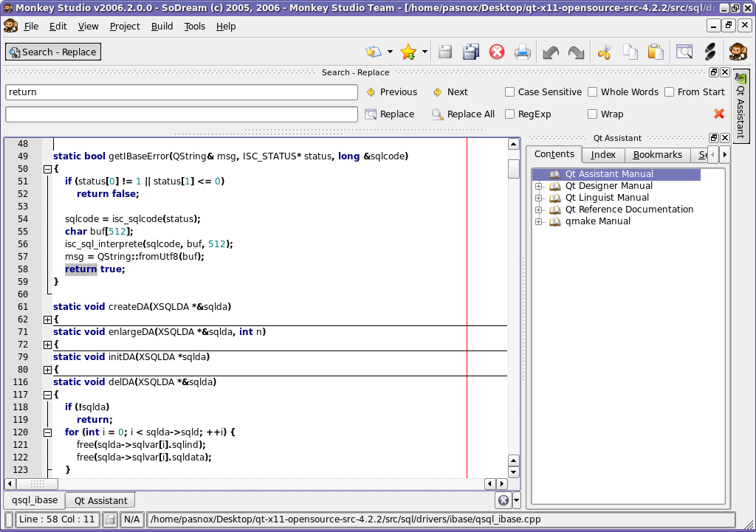The width and height of the screenshot is (756, 532).
Task: Click the Save floppy disk icon
Action: [445, 52]
